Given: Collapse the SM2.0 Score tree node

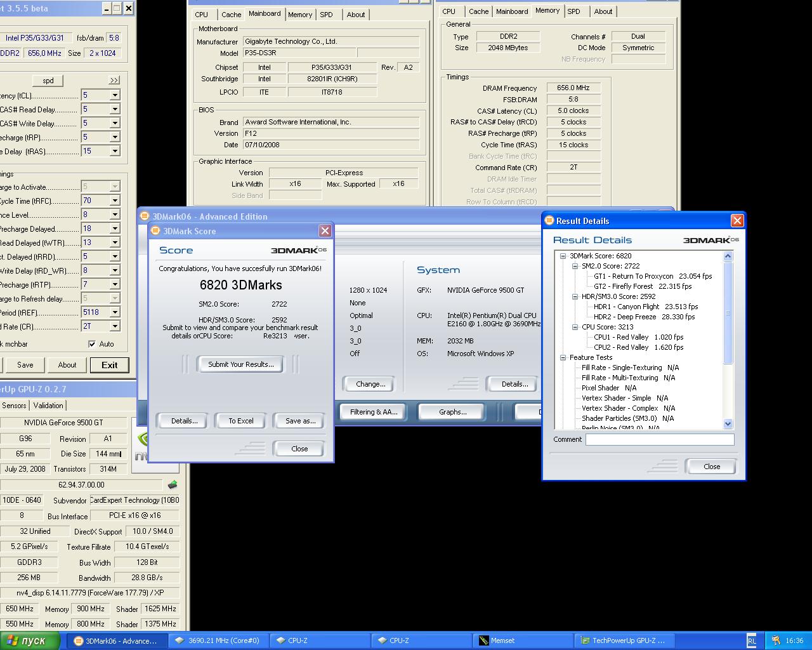Looking at the screenshot, I should coord(575,266).
